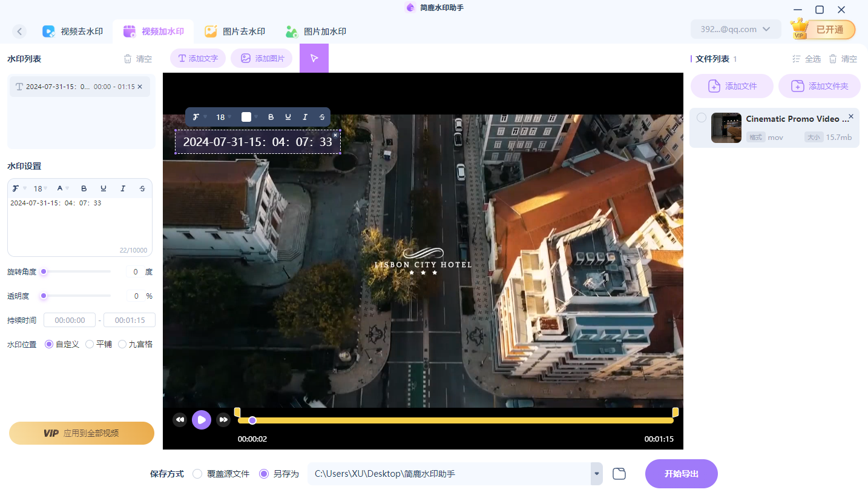Click the fast-forward button in the player
This screenshot has height=498, width=868.
tap(223, 420)
